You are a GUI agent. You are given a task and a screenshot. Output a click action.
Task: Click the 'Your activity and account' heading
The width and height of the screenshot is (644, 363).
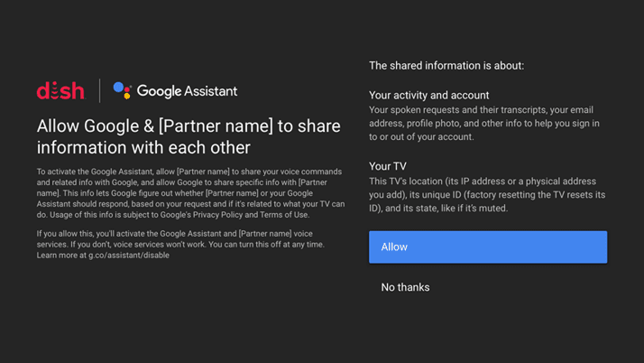[428, 96]
